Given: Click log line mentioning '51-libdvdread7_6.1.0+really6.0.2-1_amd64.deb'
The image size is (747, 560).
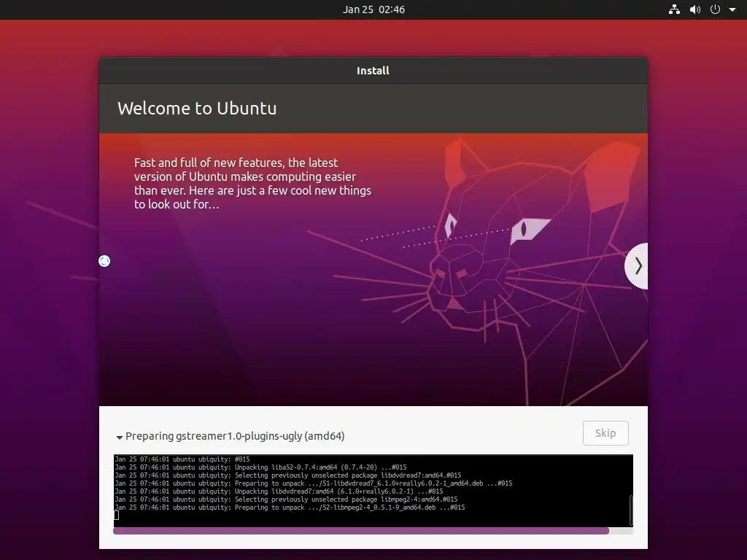Looking at the screenshot, I should point(314,483).
